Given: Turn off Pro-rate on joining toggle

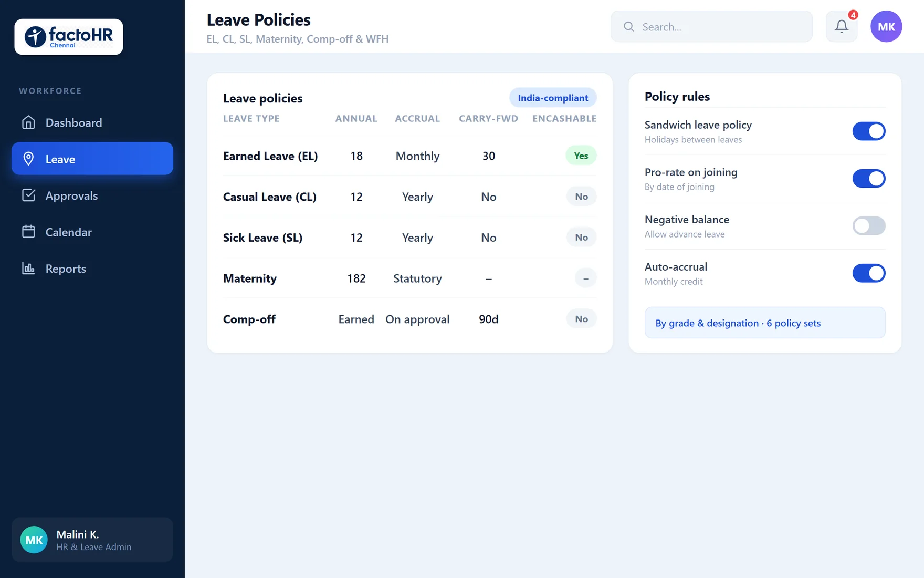Looking at the screenshot, I should click(869, 179).
